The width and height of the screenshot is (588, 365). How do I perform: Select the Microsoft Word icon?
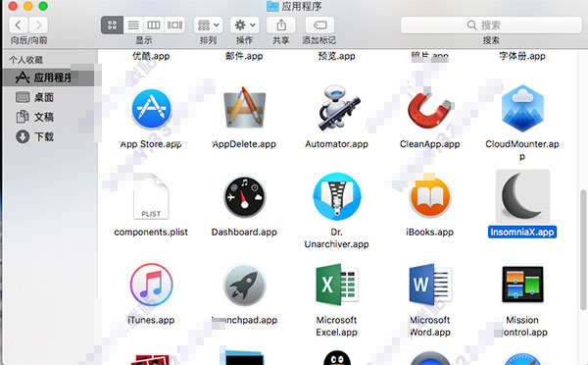[430, 285]
